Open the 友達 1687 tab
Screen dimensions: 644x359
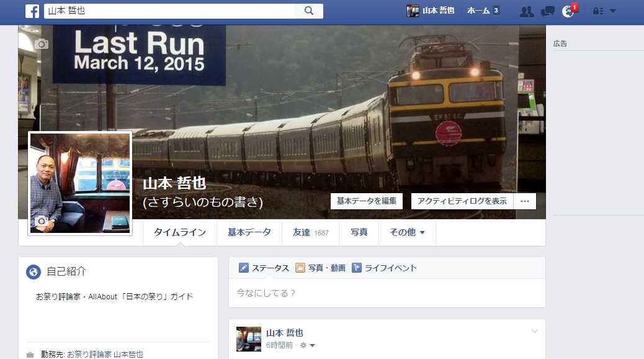310,232
